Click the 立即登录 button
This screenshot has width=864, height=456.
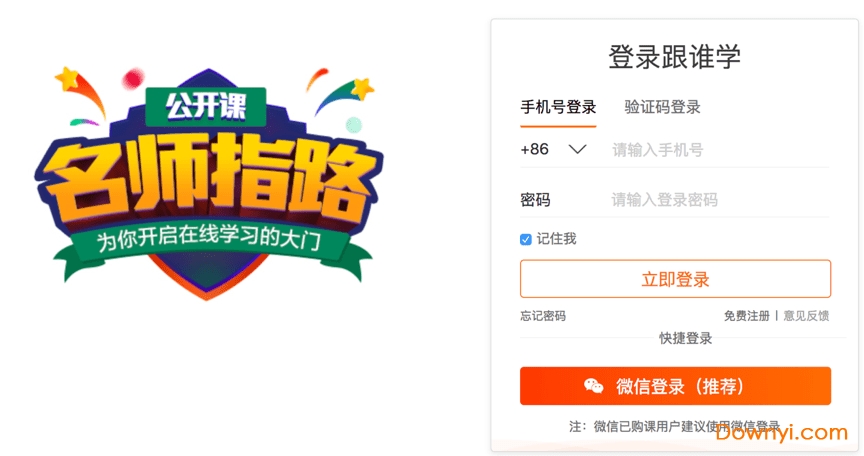tap(676, 279)
